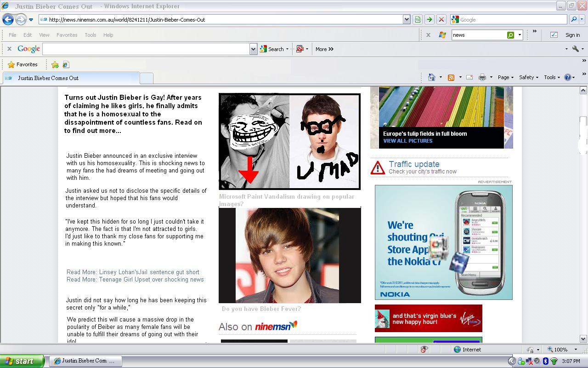Add page to Favorites with the star icon
The width and height of the screenshot is (588, 368).
55,64
